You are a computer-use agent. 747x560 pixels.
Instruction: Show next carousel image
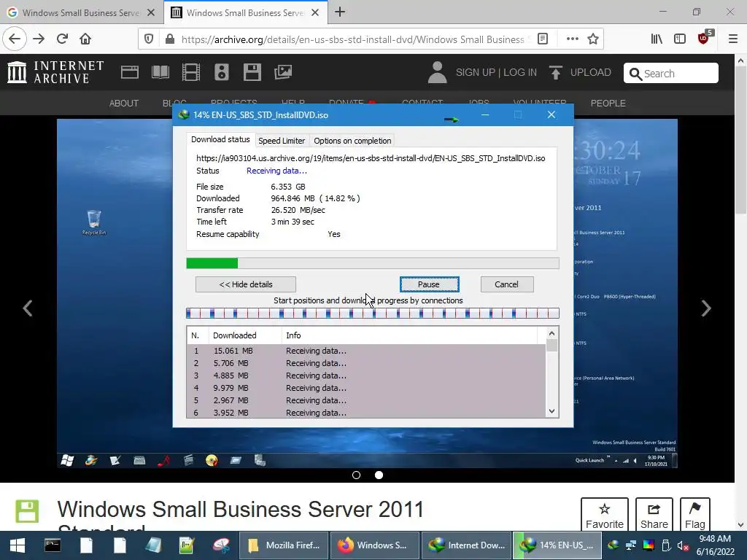(x=706, y=308)
